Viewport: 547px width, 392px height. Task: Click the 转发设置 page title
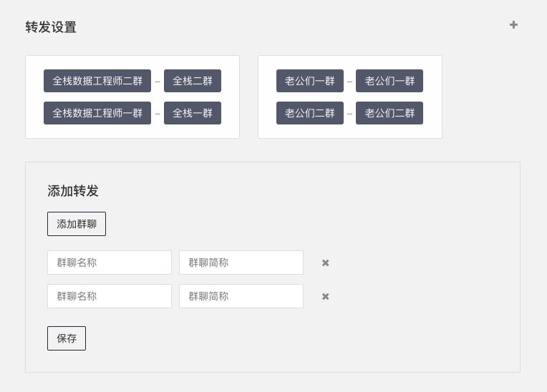(51, 27)
